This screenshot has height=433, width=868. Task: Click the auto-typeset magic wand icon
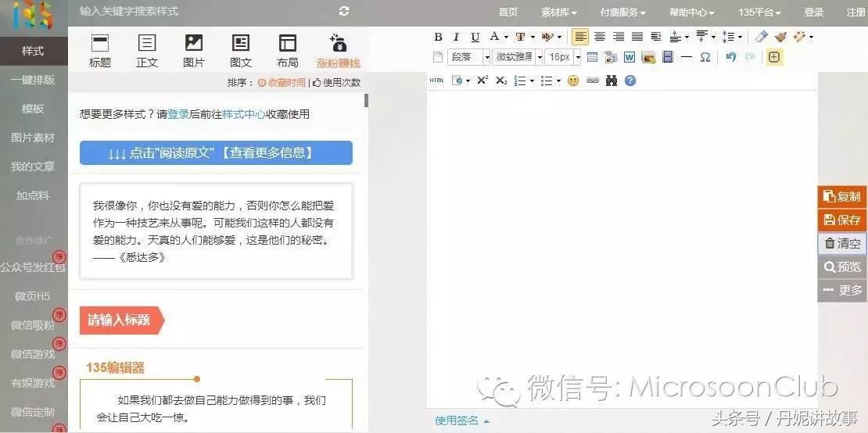tap(799, 37)
